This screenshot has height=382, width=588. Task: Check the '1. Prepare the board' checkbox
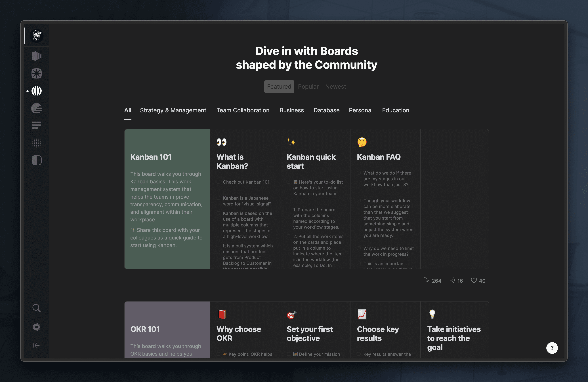tap(289, 210)
